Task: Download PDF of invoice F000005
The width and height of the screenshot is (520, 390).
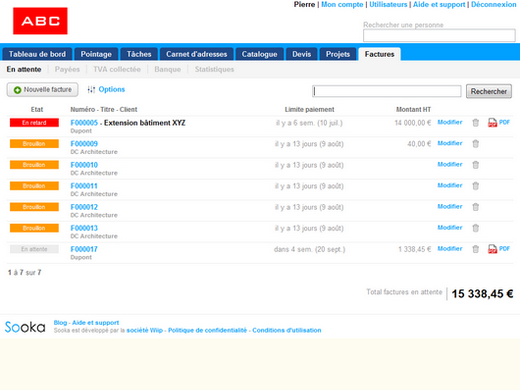Action: click(x=499, y=123)
